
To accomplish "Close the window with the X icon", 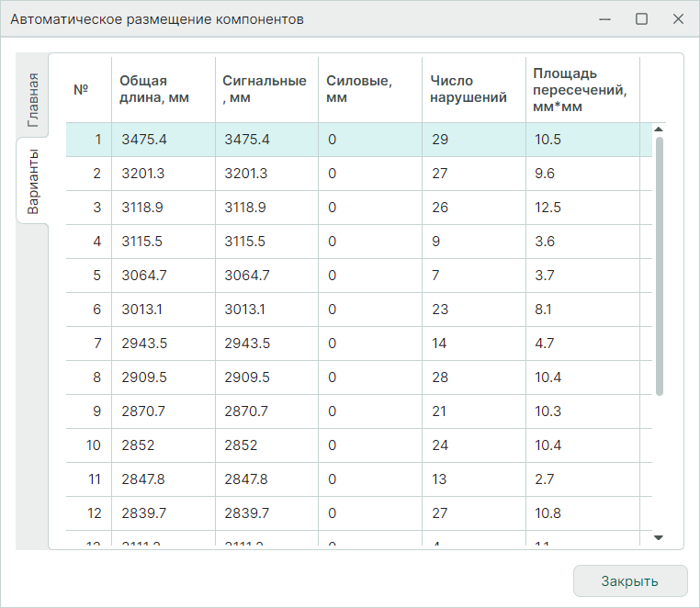I will 678,19.
